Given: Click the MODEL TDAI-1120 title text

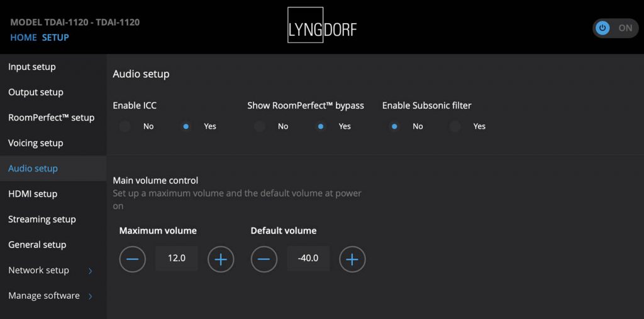Looking at the screenshot, I should click(75, 22).
